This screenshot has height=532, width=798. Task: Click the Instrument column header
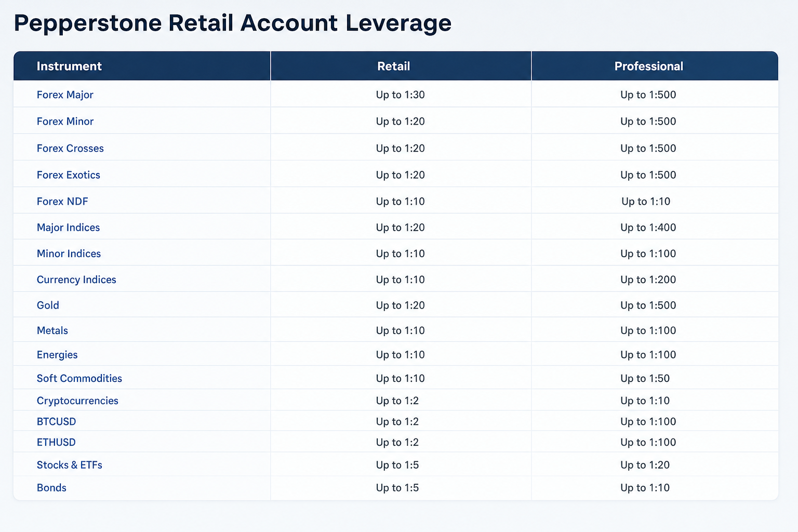pos(69,66)
